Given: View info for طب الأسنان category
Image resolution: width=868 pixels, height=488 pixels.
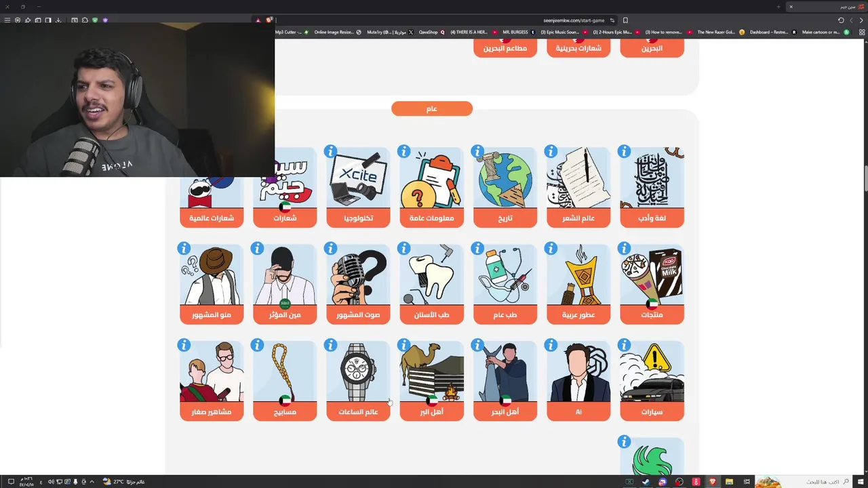Looking at the screenshot, I should 403,249.
